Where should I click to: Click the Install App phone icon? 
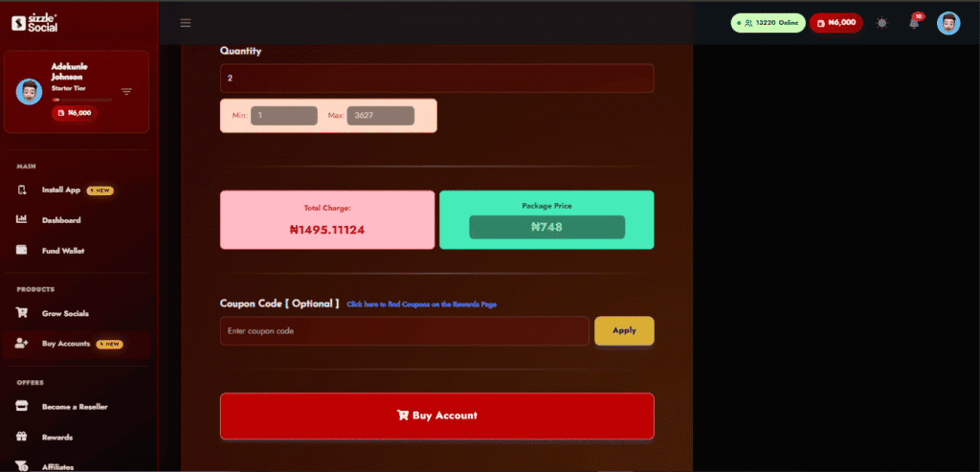coord(22,190)
